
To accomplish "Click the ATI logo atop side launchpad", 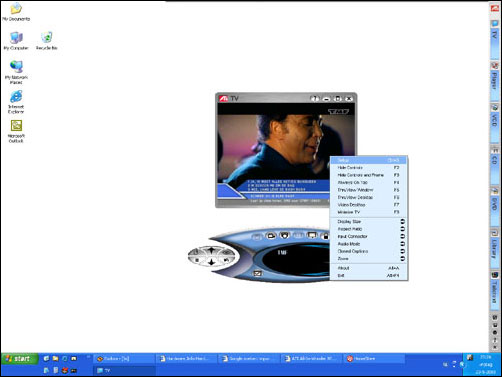I will [x=495, y=8].
